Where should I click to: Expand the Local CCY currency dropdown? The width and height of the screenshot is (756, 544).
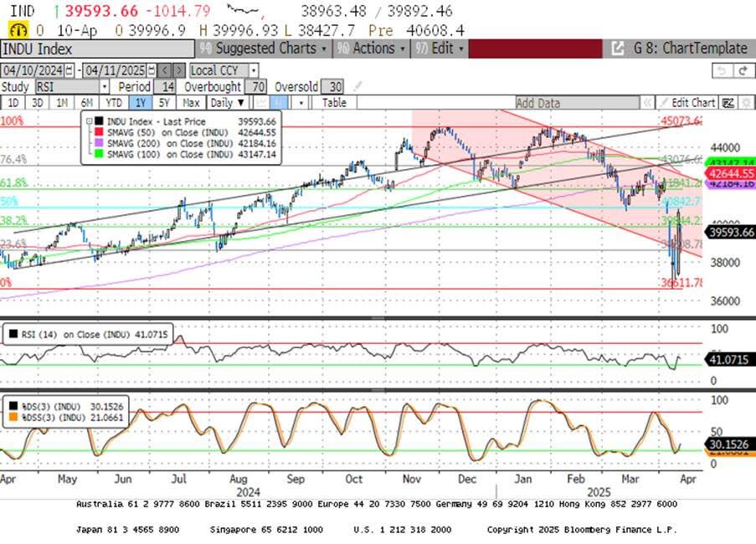click(x=254, y=70)
